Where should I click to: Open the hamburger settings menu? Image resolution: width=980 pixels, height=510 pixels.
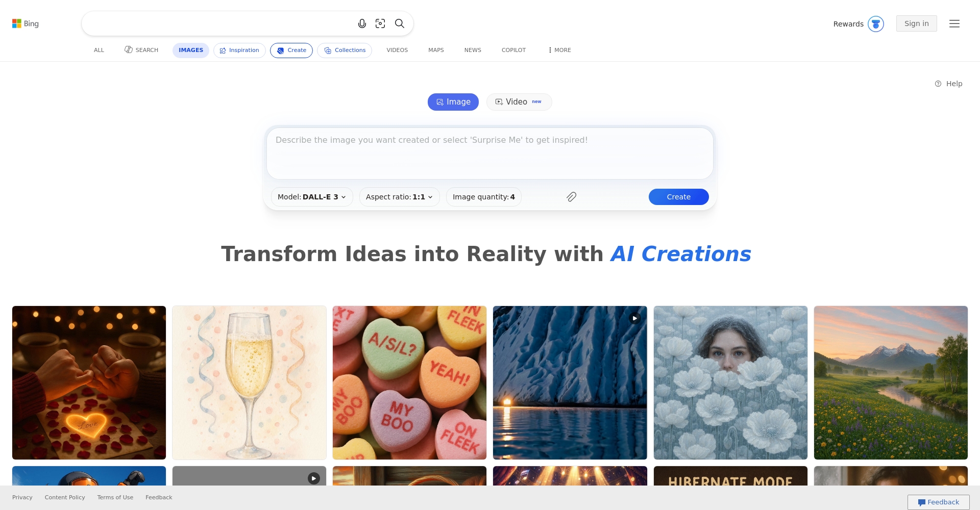[x=954, y=23]
